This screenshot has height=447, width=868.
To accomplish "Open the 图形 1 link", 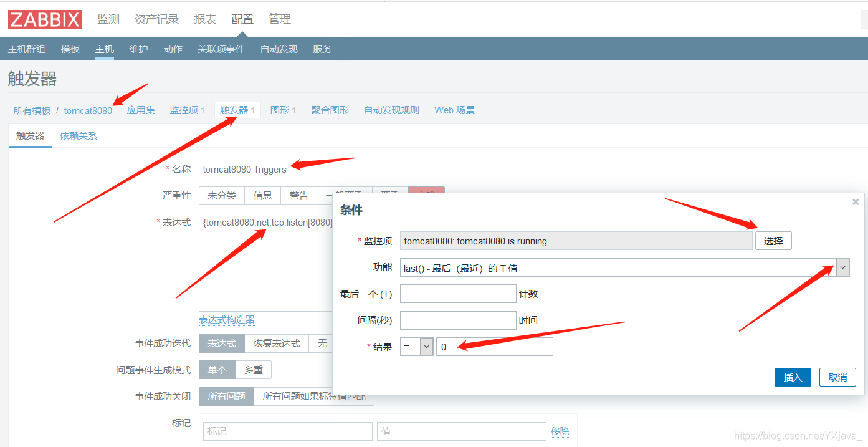I will click(x=283, y=110).
